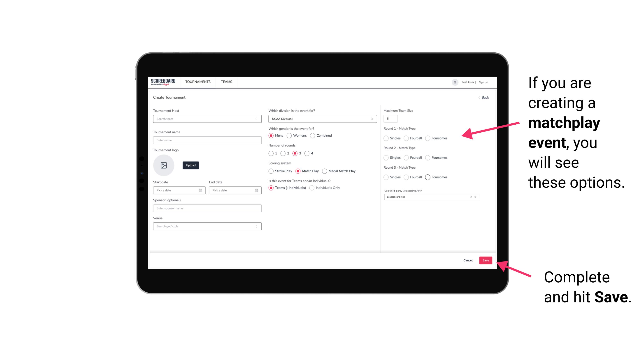This screenshot has height=346, width=644.
Task: Click the Upload logo button
Action: pos(191,165)
